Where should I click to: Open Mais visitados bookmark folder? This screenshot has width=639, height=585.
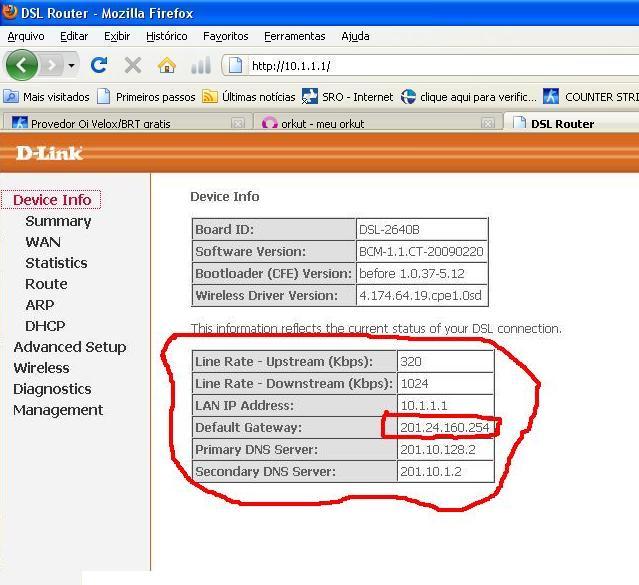47,97
